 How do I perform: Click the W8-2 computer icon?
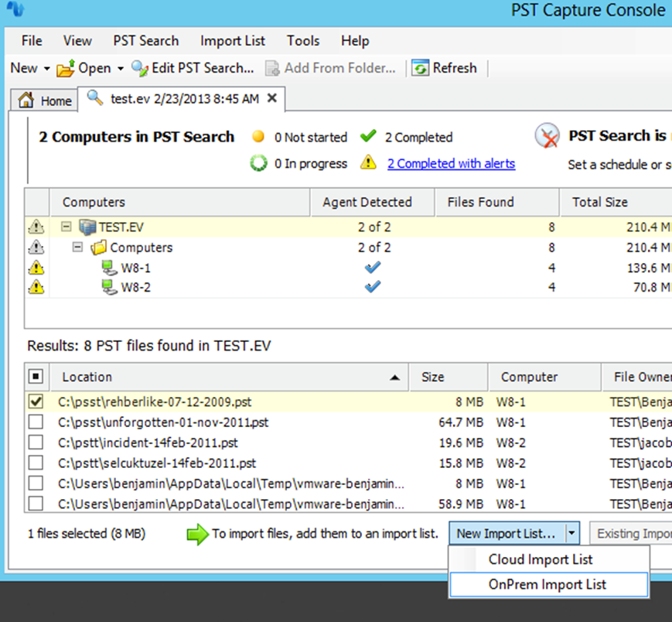109,287
